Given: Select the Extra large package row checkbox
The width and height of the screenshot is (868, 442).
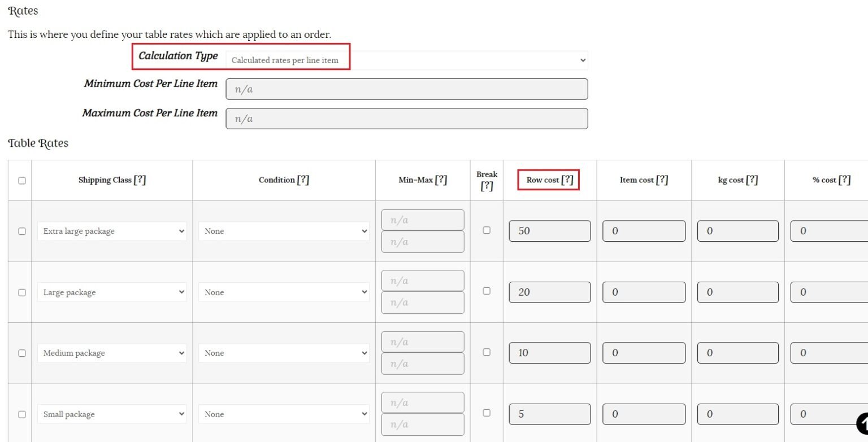Looking at the screenshot, I should (22, 231).
